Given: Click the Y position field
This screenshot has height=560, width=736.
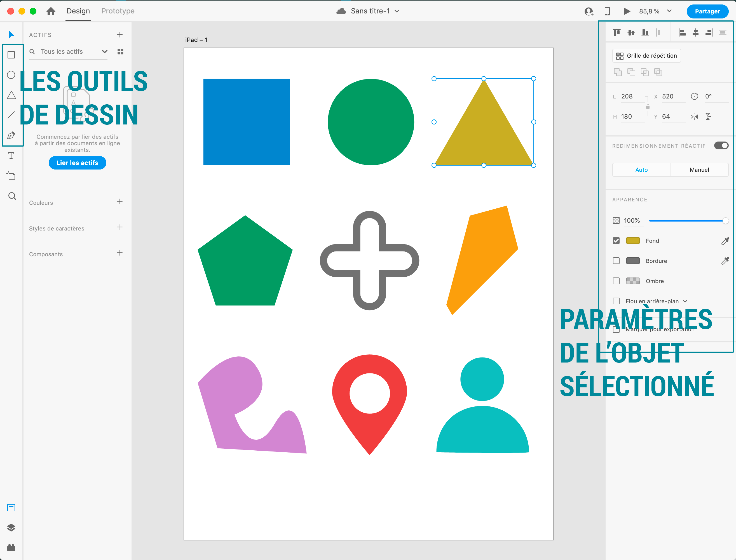Looking at the screenshot, I should pyautogui.click(x=674, y=117).
